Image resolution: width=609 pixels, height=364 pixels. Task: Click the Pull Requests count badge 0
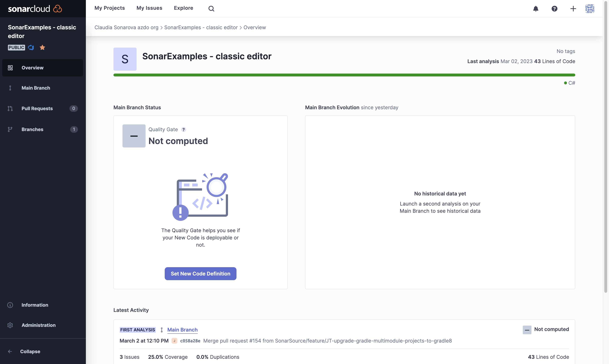[x=74, y=108]
